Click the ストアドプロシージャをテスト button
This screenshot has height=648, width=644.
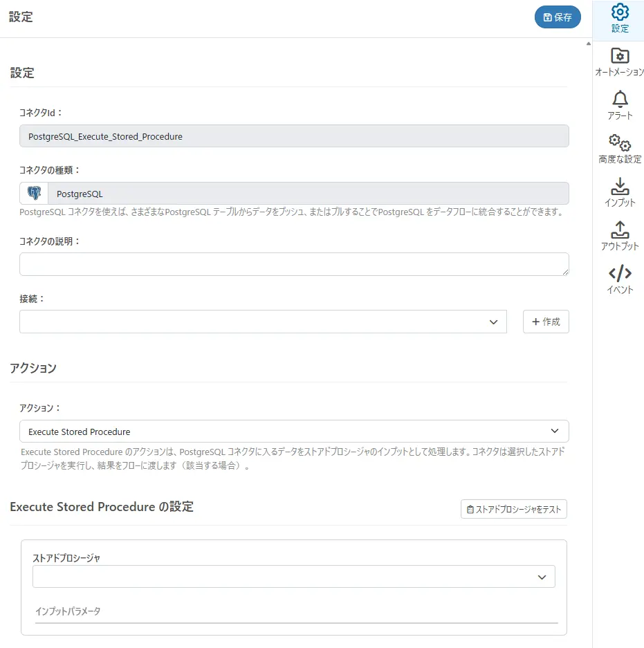pos(514,509)
